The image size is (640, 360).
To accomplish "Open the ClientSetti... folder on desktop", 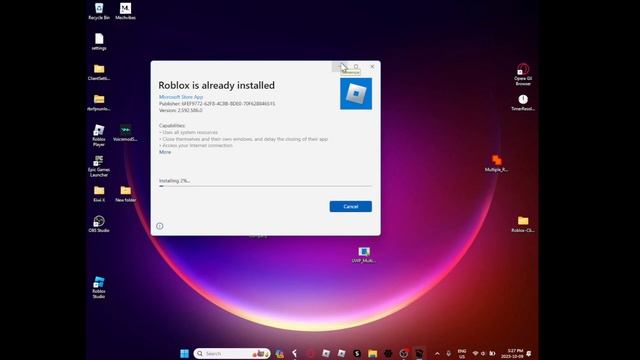I will point(99,72).
